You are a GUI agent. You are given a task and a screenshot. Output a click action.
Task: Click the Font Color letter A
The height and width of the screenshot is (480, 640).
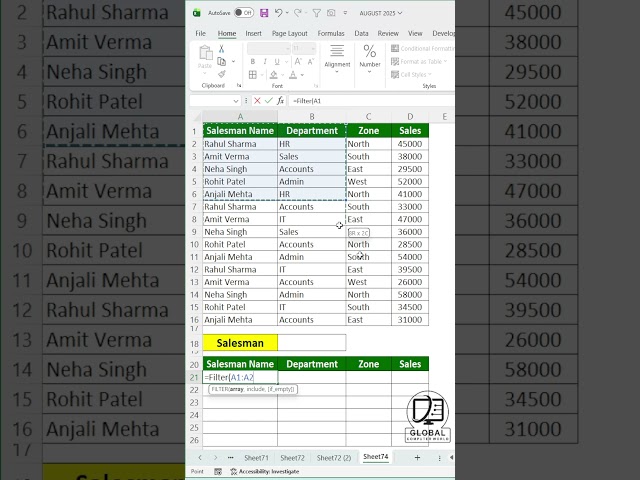click(x=293, y=75)
